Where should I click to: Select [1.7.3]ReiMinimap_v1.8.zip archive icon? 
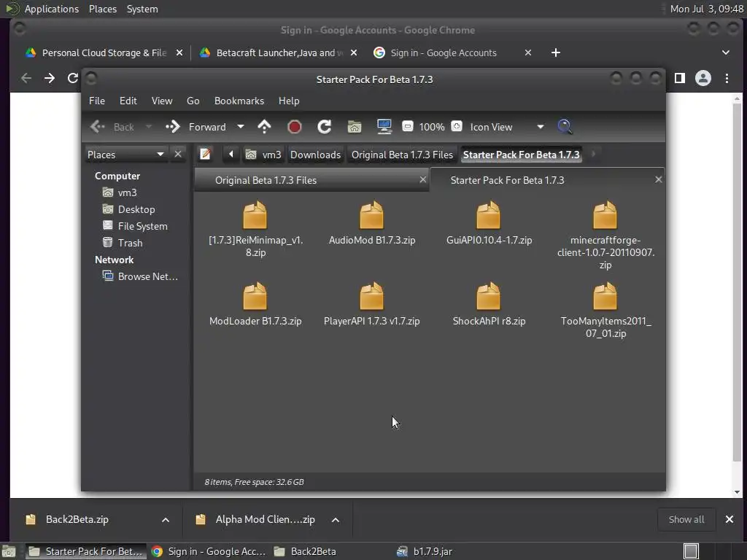[x=255, y=215]
